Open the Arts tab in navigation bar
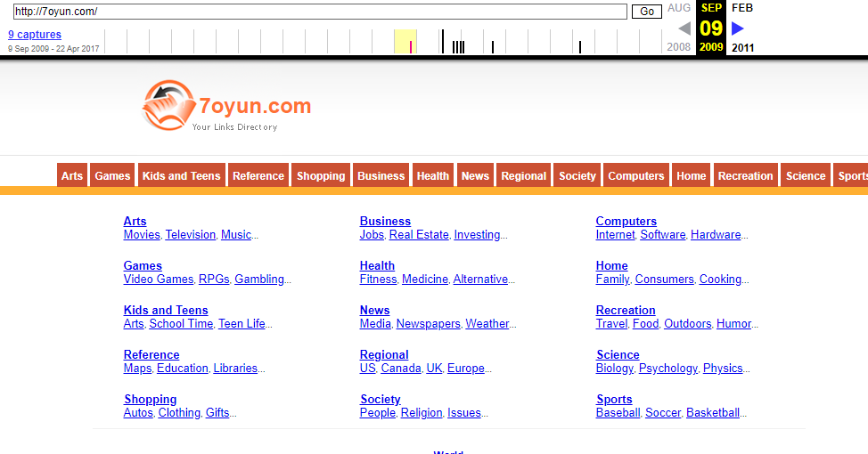This screenshot has width=868, height=454. [72, 176]
